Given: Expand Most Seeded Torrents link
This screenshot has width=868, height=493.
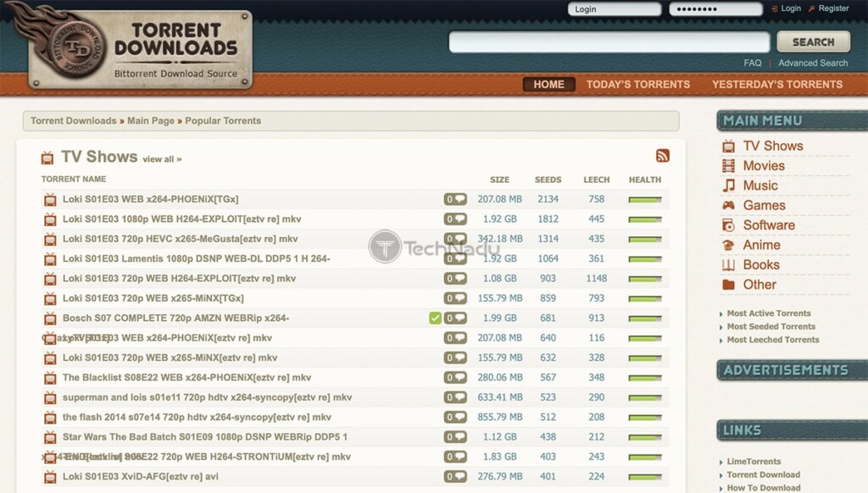Looking at the screenshot, I should 771,326.
